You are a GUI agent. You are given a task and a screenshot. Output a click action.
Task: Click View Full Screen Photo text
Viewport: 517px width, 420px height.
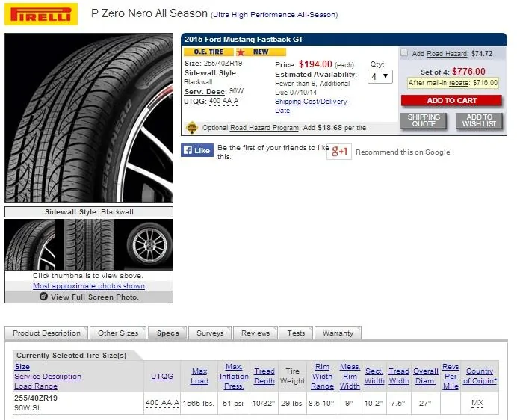(x=95, y=297)
